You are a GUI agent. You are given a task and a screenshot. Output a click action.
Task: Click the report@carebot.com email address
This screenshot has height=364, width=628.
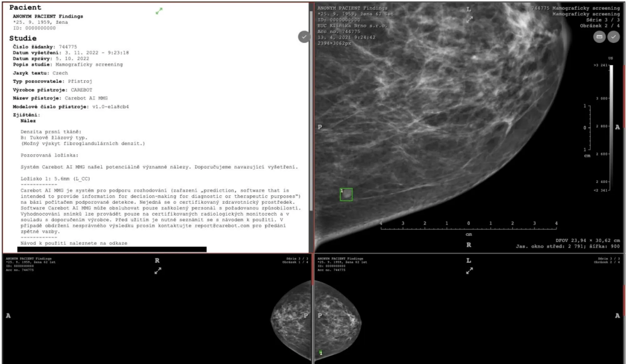point(222,226)
